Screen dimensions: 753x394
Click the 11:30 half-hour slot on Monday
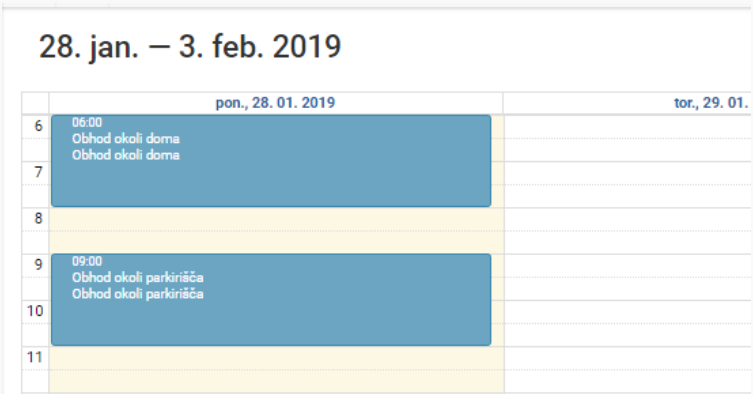[276, 382]
